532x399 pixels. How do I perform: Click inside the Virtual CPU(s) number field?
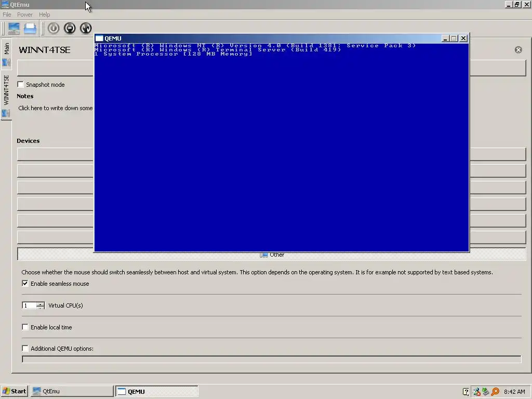click(x=29, y=305)
